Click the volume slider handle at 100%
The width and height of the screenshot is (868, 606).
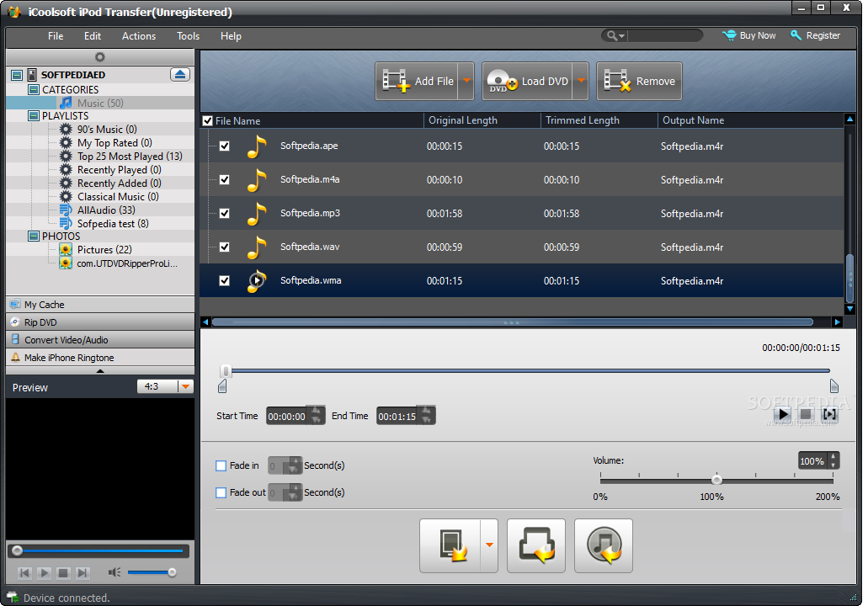(x=716, y=480)
